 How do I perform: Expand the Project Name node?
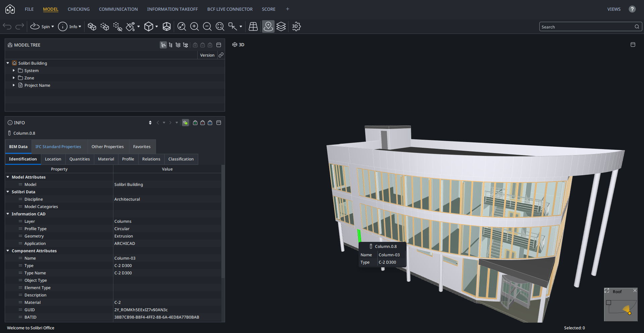pos(14,85)
